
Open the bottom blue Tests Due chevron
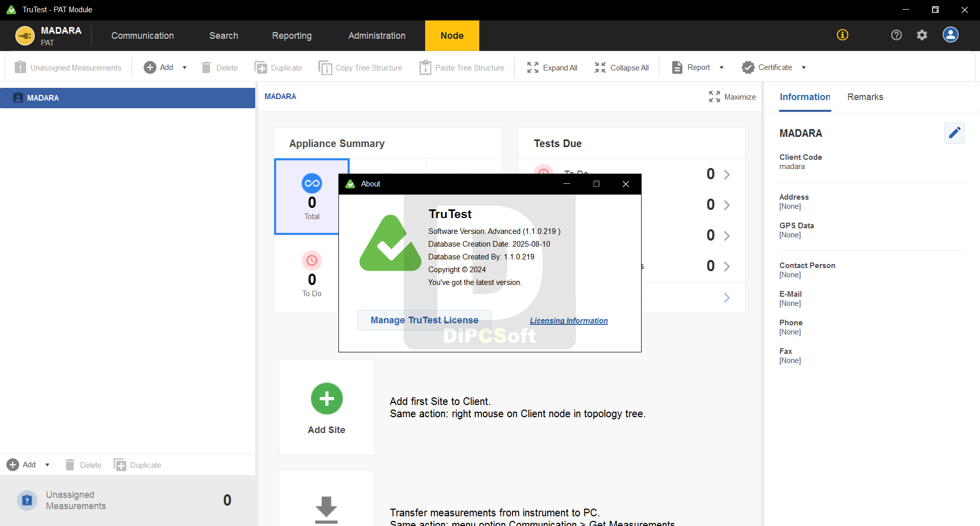[x=727, y=298]
